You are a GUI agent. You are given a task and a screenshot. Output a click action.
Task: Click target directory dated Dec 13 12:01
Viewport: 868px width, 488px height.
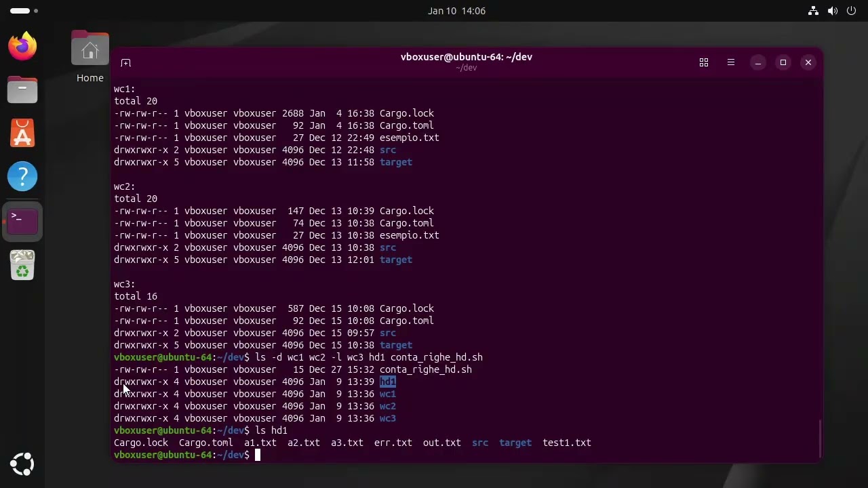(396, 260)
